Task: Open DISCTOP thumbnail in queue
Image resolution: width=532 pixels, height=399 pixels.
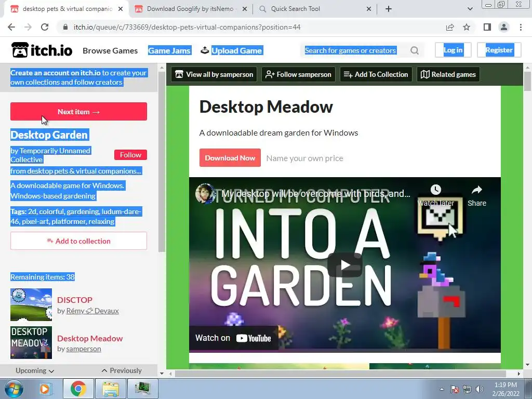Action: pos(31,304)
